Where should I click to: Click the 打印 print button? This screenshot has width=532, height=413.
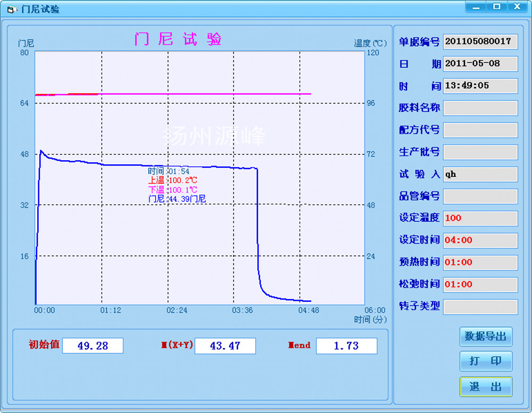click(486, 361)
